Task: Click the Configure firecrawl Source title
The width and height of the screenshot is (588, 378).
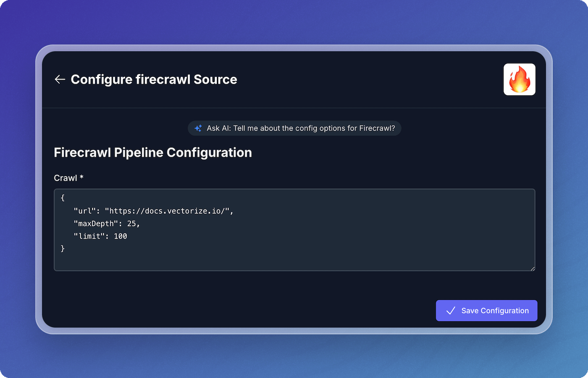Action: (154, 79)
